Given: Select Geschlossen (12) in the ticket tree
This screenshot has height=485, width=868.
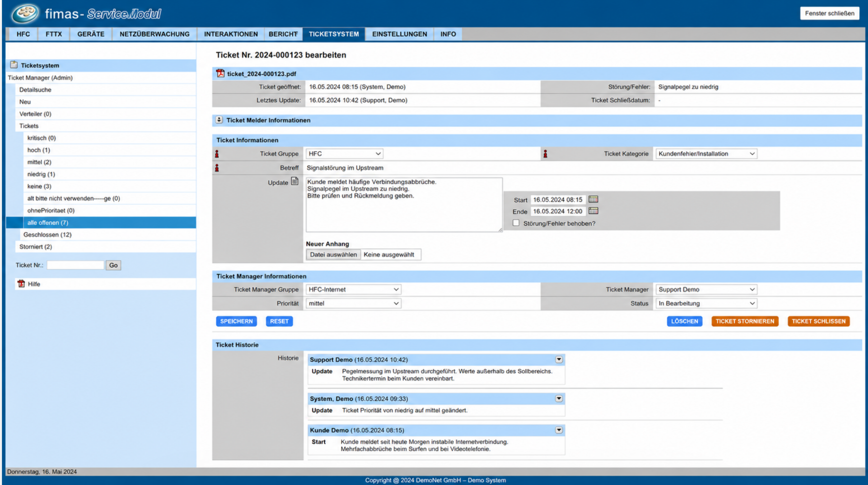Looking at the screenshot, I should tap(47, 235).
